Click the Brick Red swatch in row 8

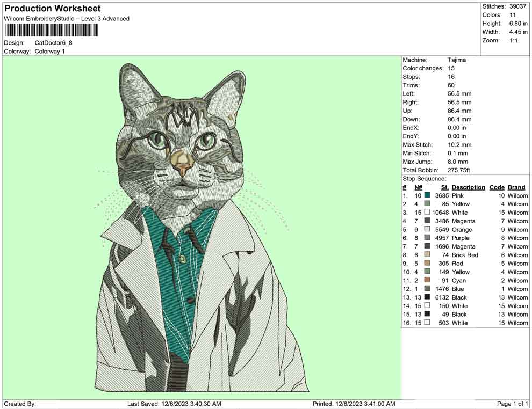(427, 255)
